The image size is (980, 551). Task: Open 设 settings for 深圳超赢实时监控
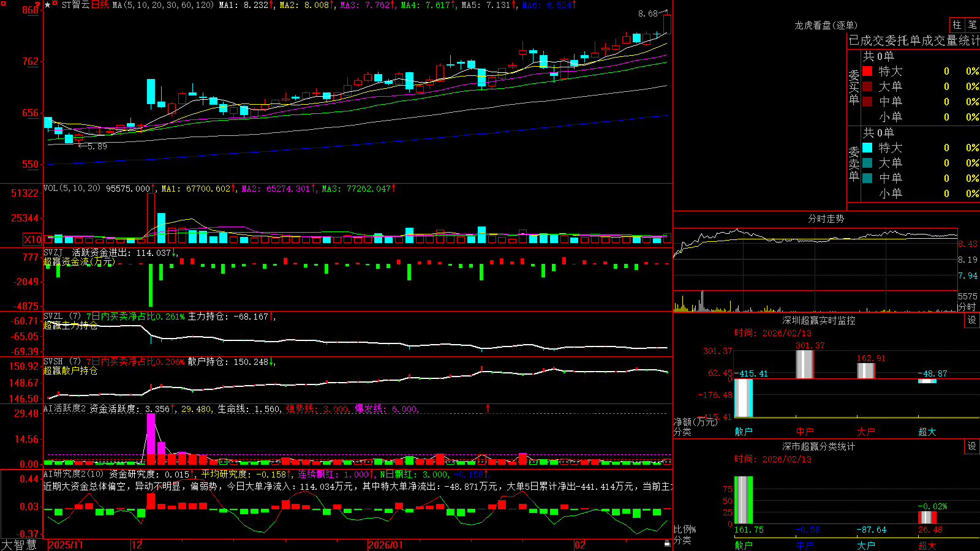[x=972, y=320]
